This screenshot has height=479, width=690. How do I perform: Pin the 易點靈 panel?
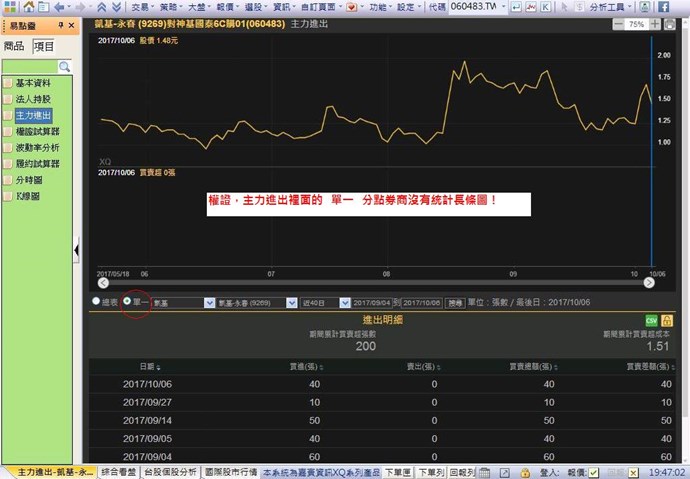[58, 24]
